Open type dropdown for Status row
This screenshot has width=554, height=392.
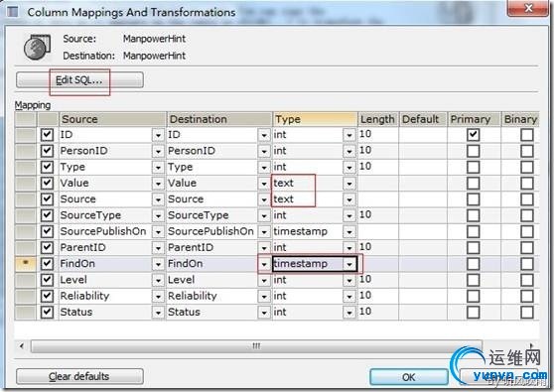coord(349,313)
